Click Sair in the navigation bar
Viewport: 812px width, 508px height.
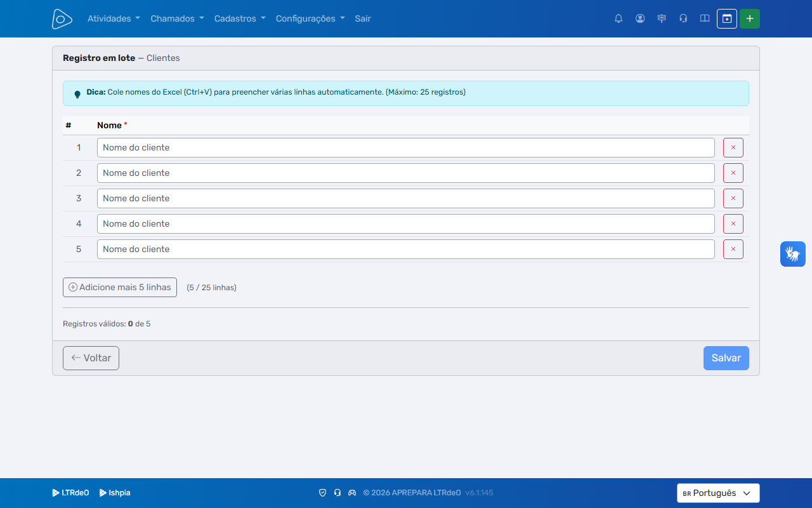coord(363,18)
